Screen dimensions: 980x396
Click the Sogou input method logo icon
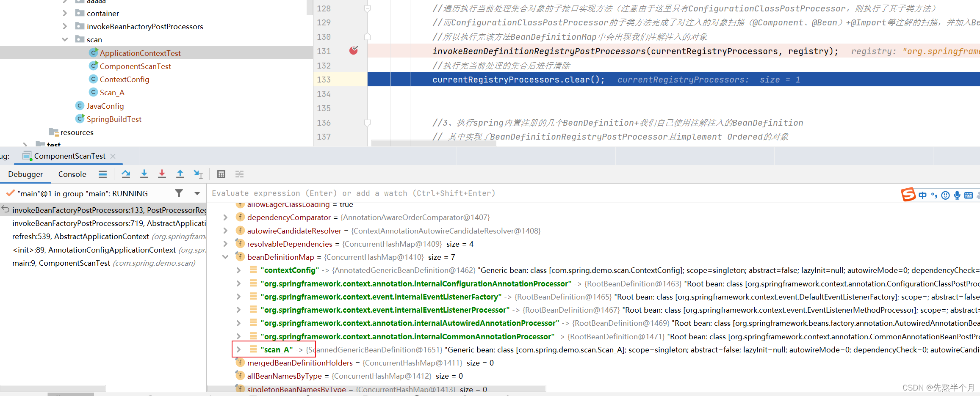tap(908, 195)
